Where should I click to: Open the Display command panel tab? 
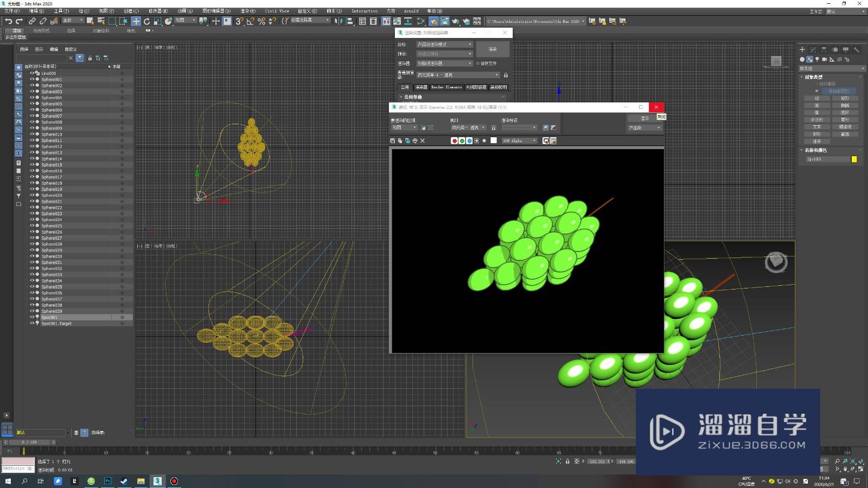pyautogui.click(x=846, y=49)
